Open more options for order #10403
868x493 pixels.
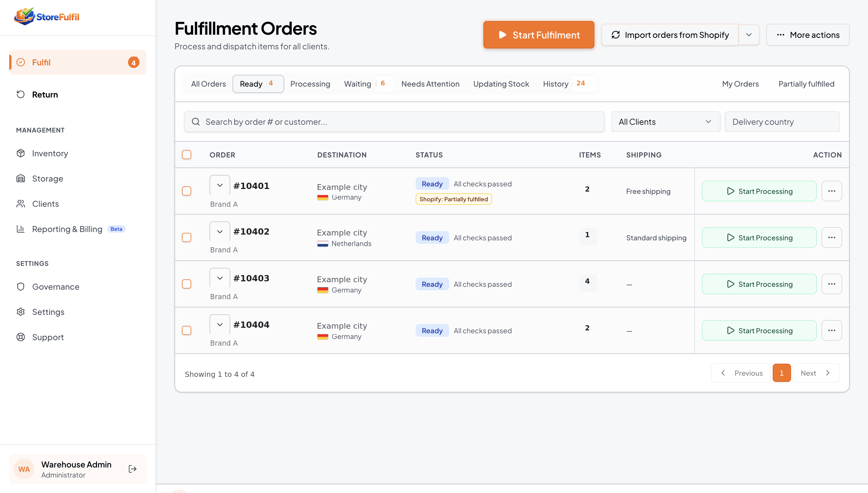(x=832, y=284)
